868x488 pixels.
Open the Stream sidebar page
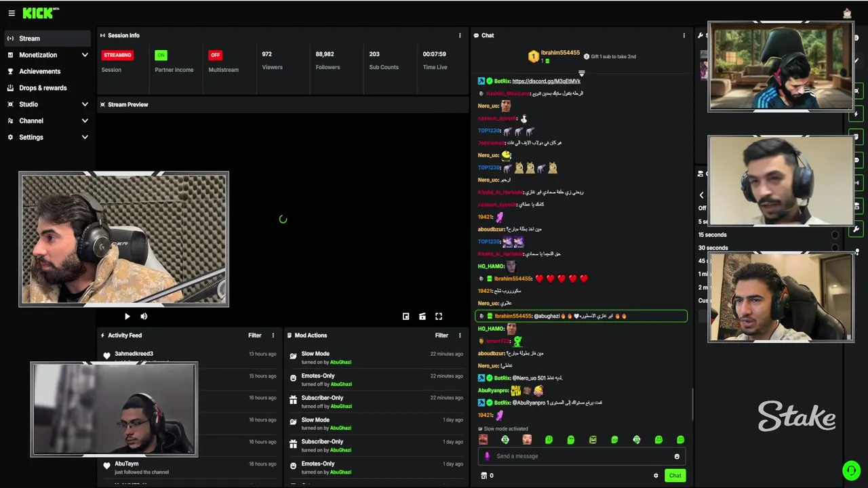click(46, 39)
